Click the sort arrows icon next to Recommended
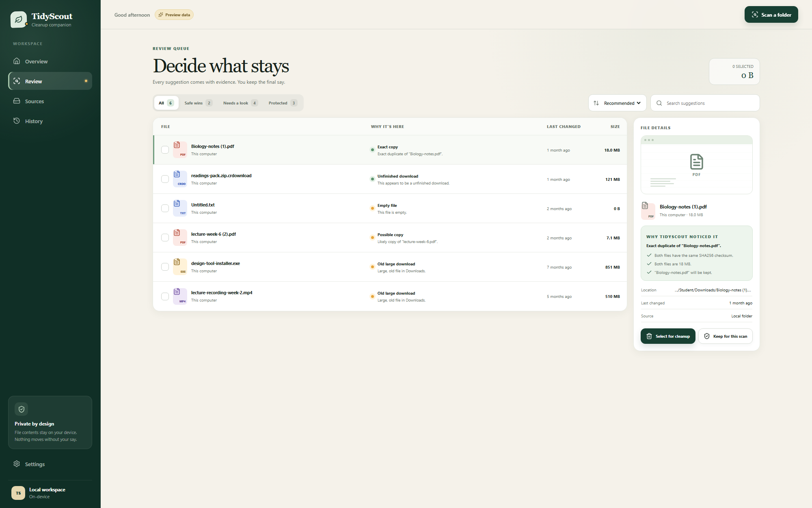 point(596,103)
